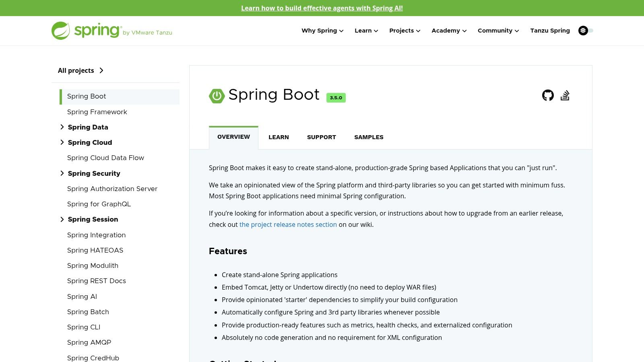Switch to the SAMPLES tab
The width and height of the screenshot is (644, 362).
369,137
